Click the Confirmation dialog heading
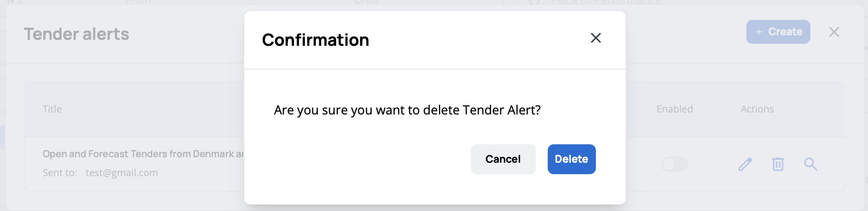 (x=315, y=40)
